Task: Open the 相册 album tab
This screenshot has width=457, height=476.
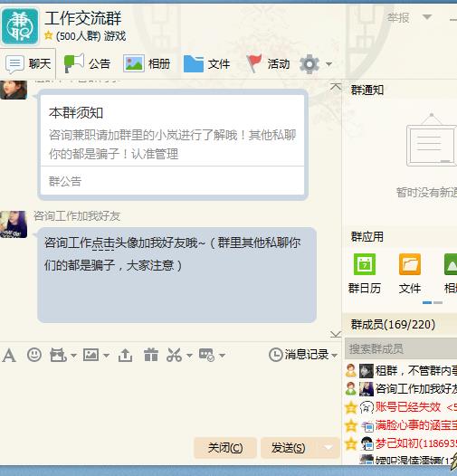Action: click(x=147, y=63)
